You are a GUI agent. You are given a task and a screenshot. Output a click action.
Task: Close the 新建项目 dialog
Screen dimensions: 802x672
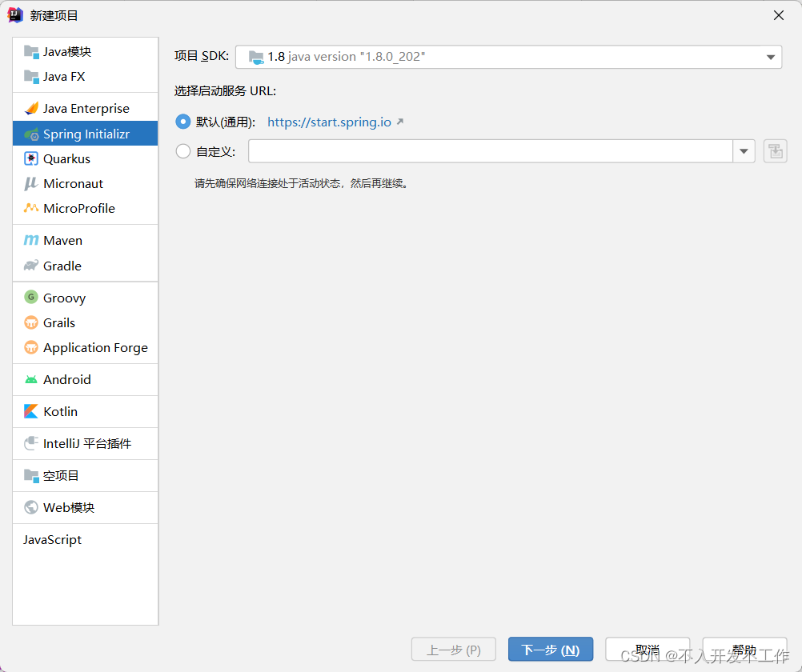pos(779,15)
